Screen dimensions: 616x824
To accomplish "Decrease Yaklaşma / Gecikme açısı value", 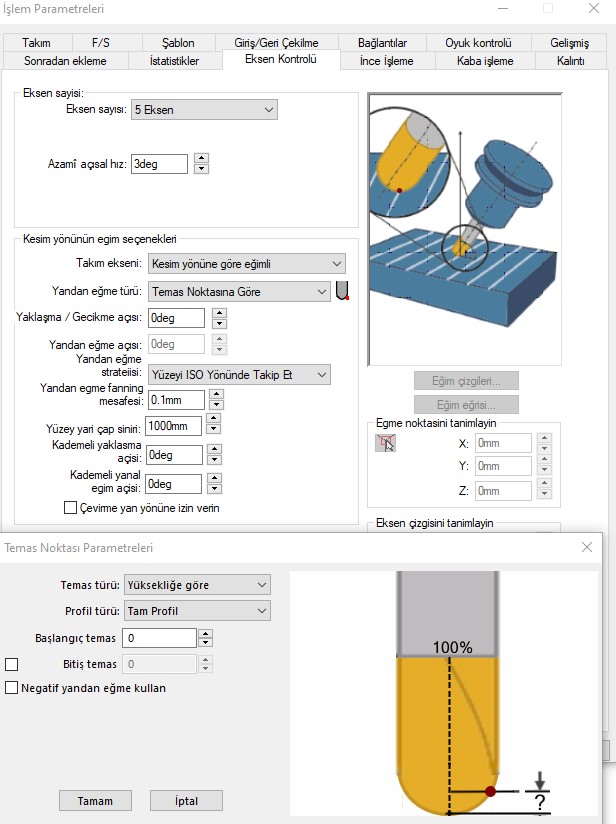I will 220,324.
